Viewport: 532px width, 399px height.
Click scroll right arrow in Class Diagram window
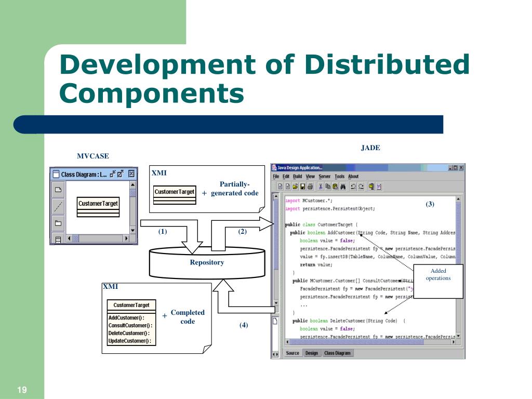[126, 238]
